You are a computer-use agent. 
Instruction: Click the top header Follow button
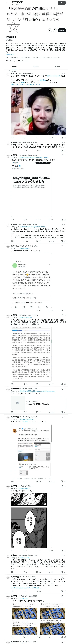pyautogui.click(x=62, y=3)
